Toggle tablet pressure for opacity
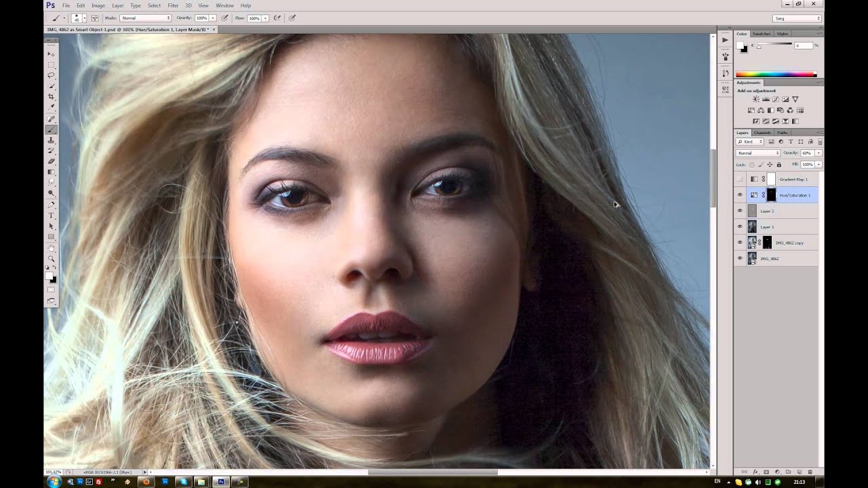This screenshot has height=488, width=868. pos(224,18)
